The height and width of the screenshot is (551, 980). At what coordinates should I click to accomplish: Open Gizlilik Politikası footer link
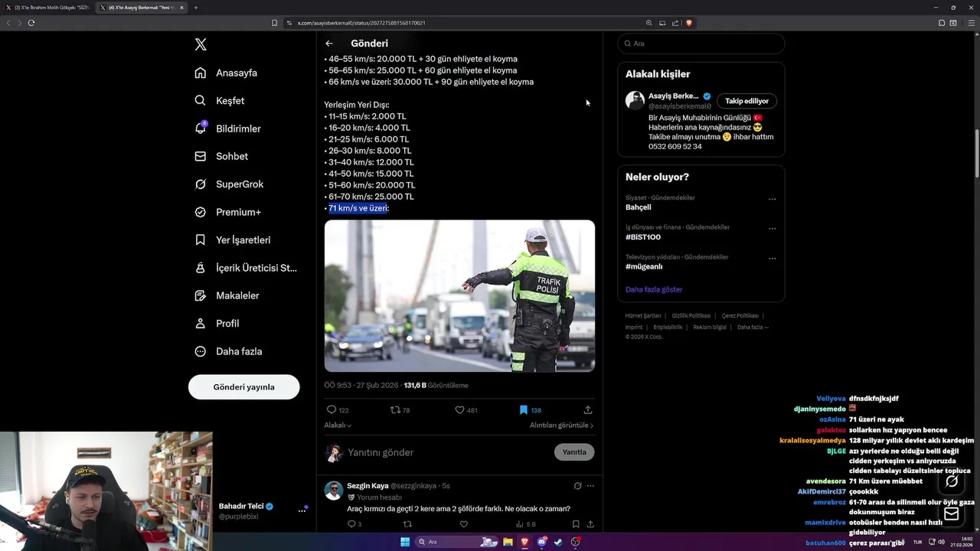click(x=691, y=316)
